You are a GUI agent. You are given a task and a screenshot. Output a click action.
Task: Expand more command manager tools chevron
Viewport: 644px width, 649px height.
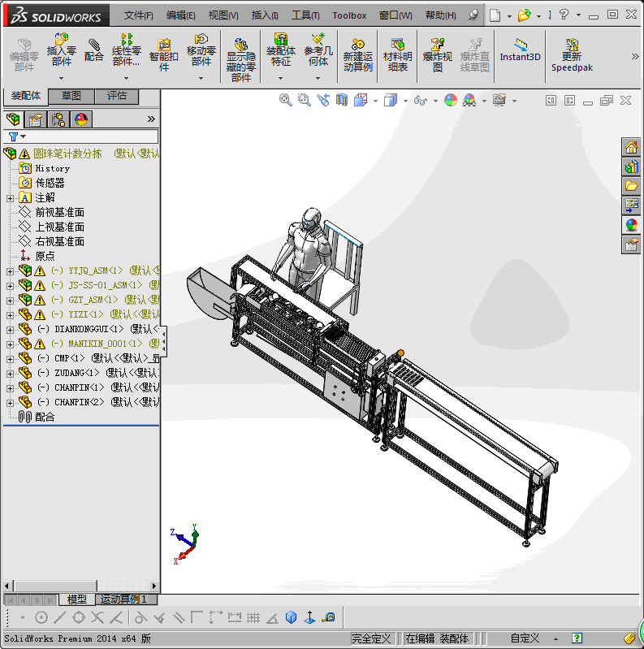tap(635, 56)
